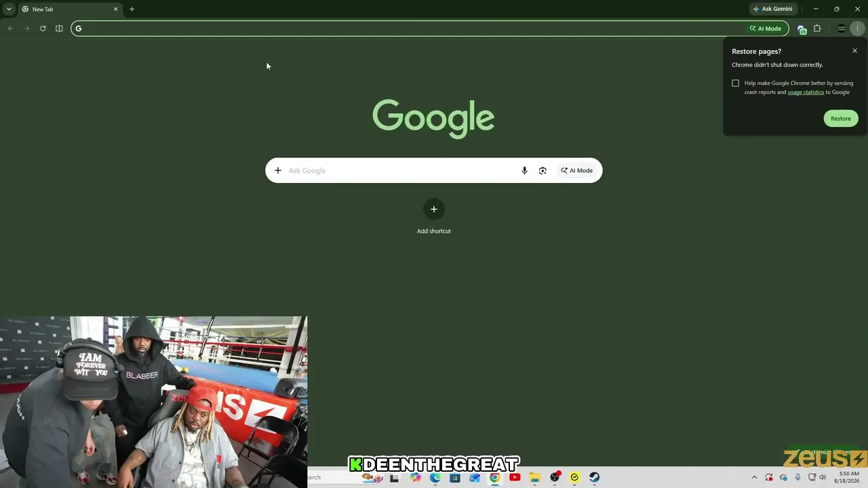Image resolution: width=868 pixels, height=488 pixels.
Task: Check the crash reports and usage statistics box
Action: [736, 83]
